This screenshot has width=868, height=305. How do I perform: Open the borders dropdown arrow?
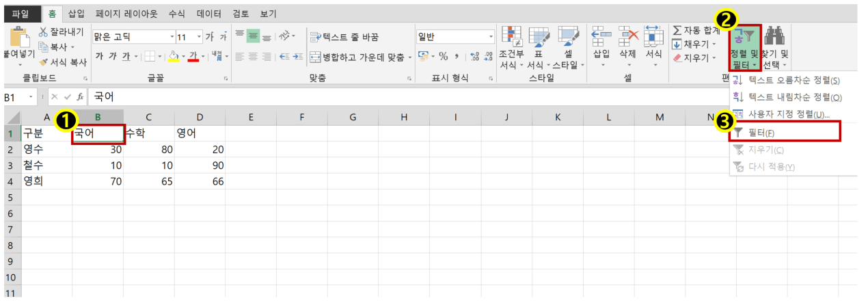click(160, 57)
